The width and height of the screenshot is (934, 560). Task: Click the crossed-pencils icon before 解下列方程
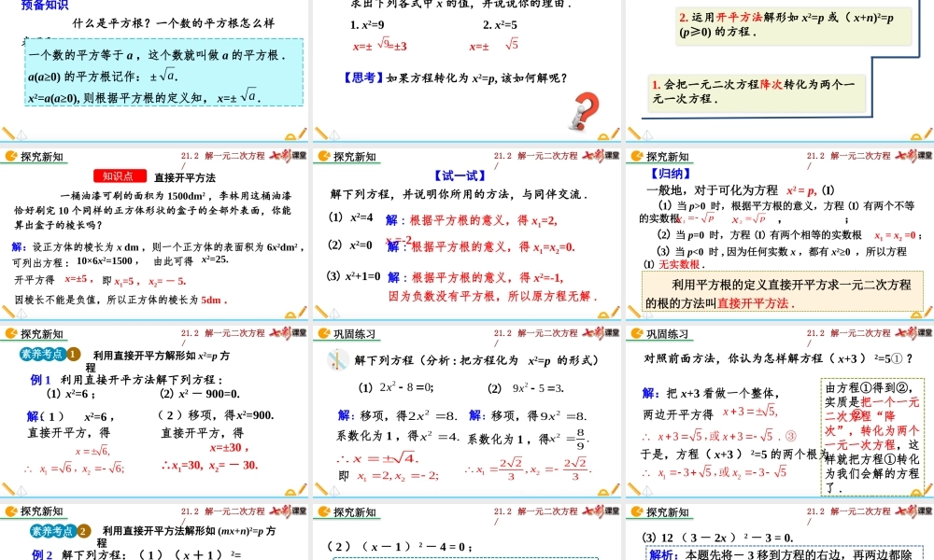click(x=336, y=360)
